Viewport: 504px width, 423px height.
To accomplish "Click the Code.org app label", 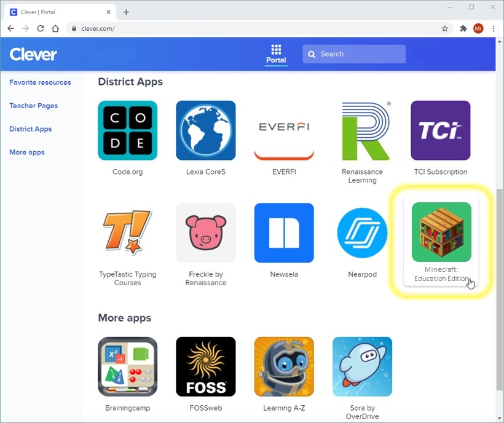I will (x=128, y=172).
